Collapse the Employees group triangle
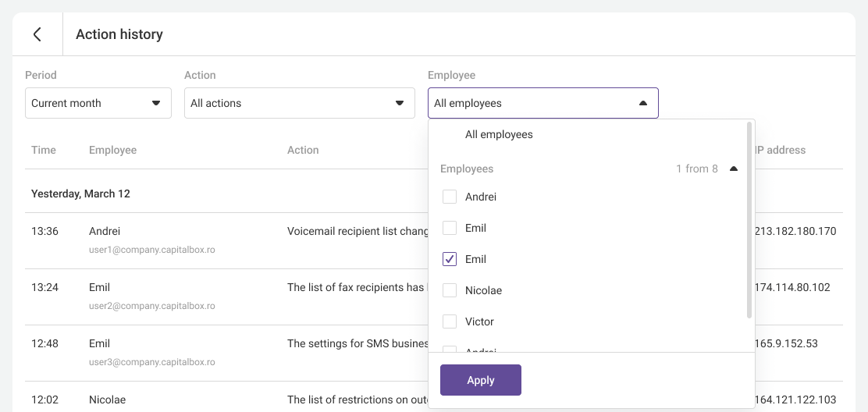 pyautogui.click(x=733, y=169)
